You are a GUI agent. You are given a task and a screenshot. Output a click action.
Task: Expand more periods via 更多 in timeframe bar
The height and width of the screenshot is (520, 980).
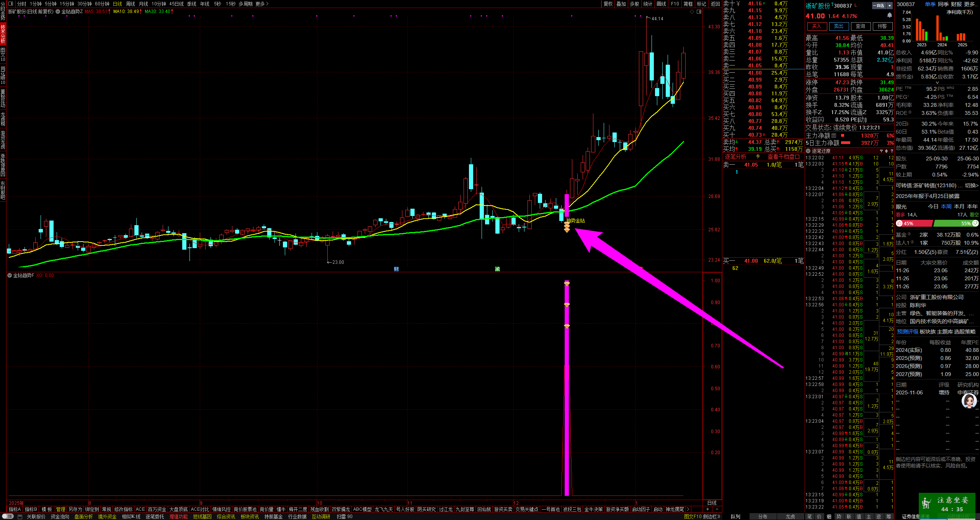click(262, 4)
